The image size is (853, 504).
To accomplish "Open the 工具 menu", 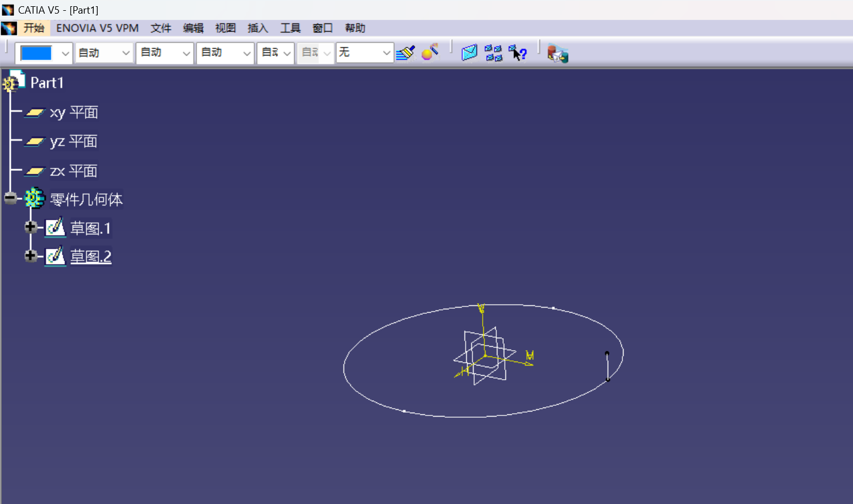I will [290, 28].
